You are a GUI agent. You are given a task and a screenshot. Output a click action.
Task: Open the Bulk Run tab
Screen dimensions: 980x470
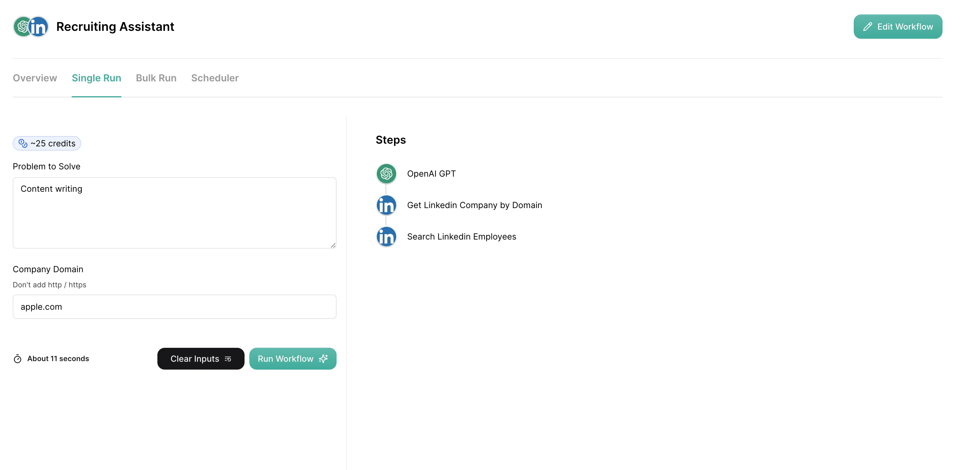pyautogui.click(x=156, y=78)
